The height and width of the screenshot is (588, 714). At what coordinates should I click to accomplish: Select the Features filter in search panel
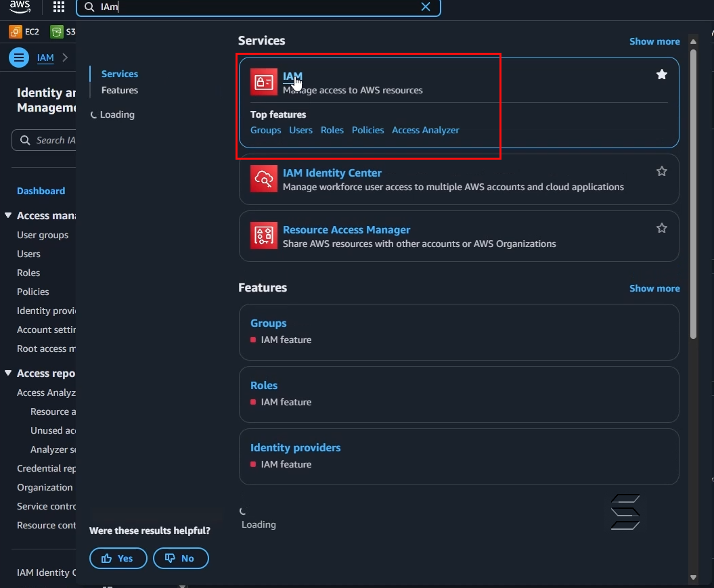(x=119, y=90)
